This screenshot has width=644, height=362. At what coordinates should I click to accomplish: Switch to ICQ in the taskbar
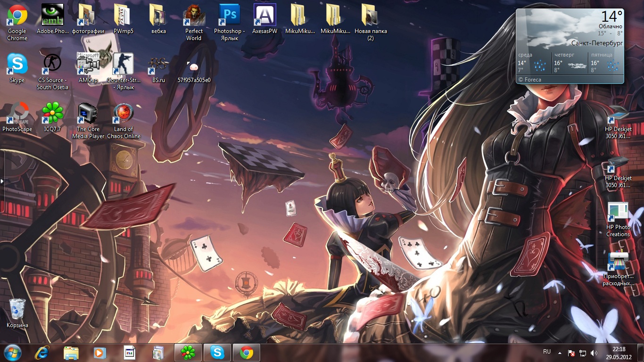[x=188, y=353]
